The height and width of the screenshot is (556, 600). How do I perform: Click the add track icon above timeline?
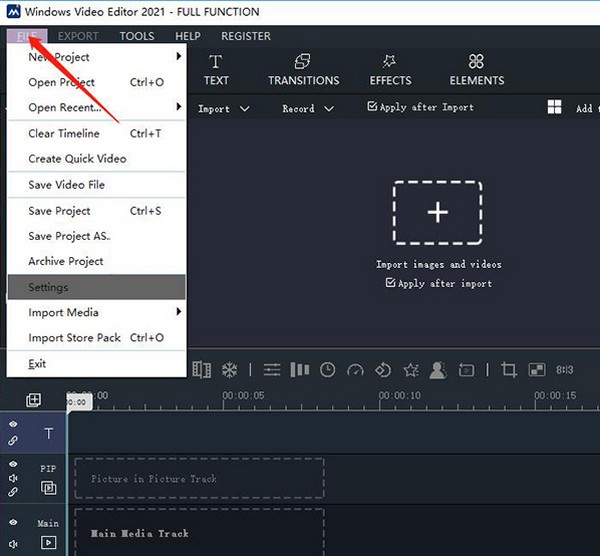pyautogui.click(x=33, y=400)
